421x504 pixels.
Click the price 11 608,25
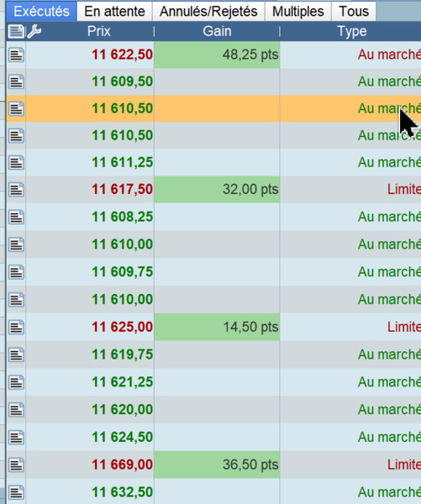[x=122, y=217]
